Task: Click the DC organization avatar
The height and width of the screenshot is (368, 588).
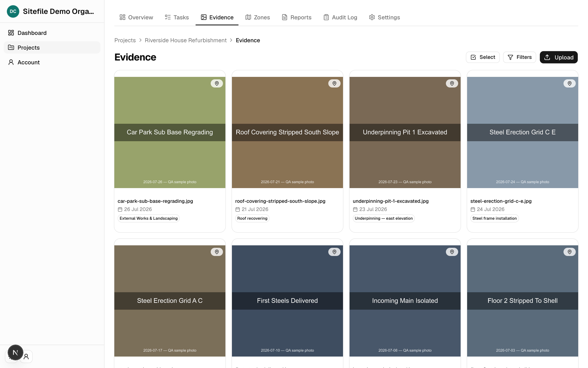Action: [x=13, y=11]
